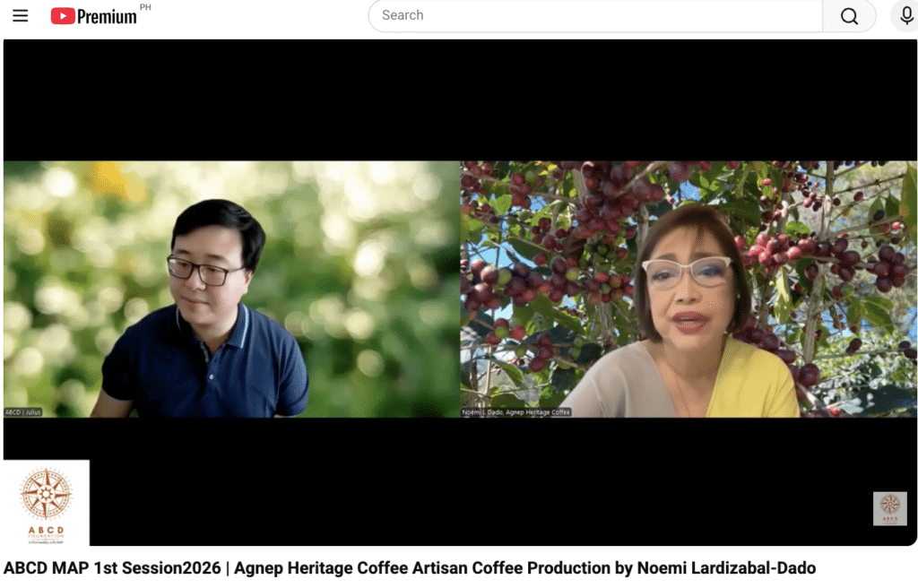Click the ABCD Foundation compass logo overlay
This screenshot has height=588, width=918.
click(x=46, y=503)
